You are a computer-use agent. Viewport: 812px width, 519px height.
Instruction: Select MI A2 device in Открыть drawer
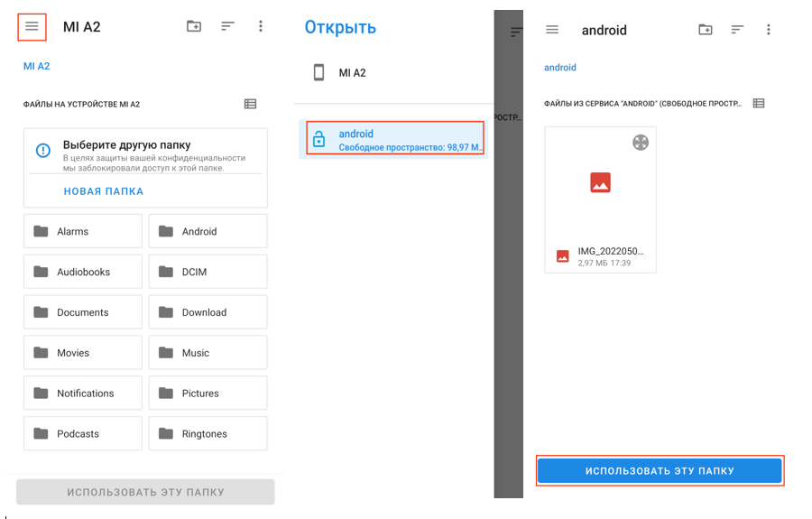(352, 73)
